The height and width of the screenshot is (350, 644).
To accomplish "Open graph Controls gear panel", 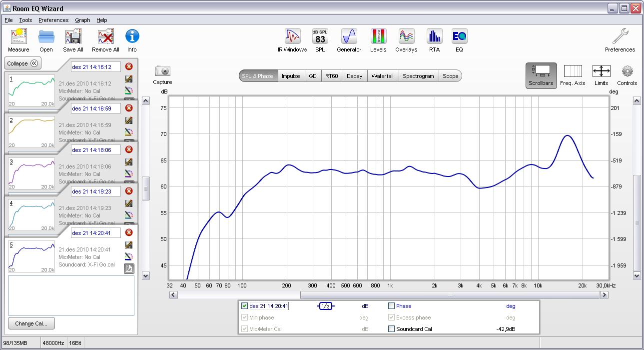I will click(x=627, y=71).
